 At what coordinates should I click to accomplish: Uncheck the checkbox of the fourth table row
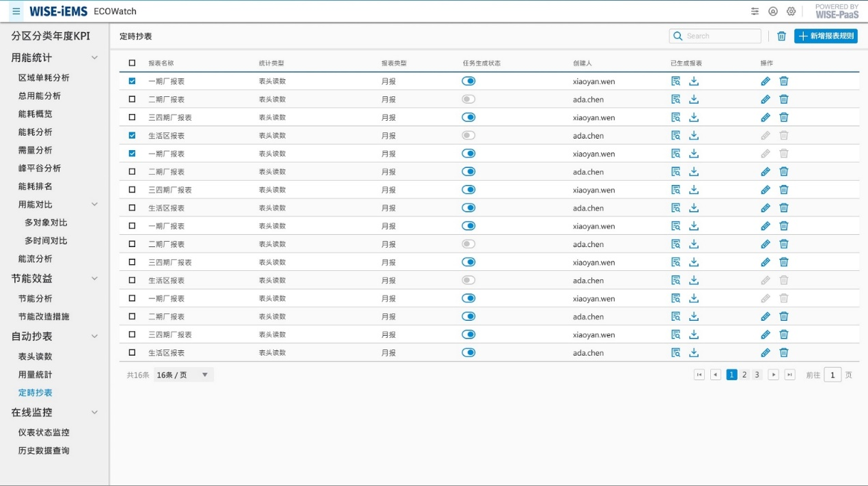click(x=132, y=135)
